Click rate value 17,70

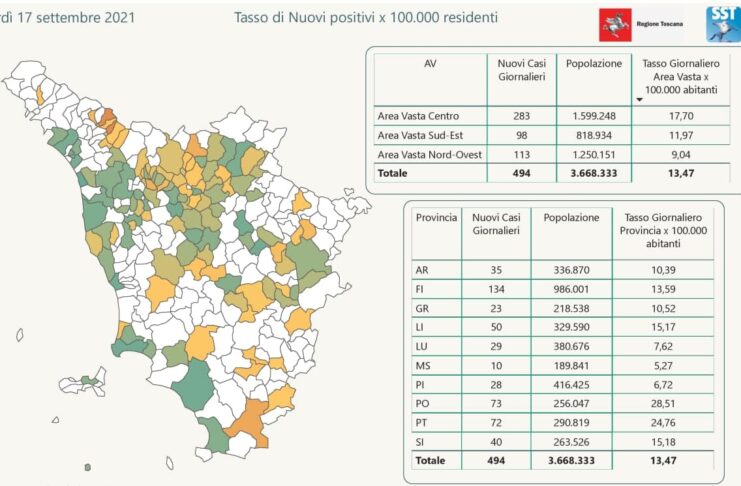click(x=681, y=116)
